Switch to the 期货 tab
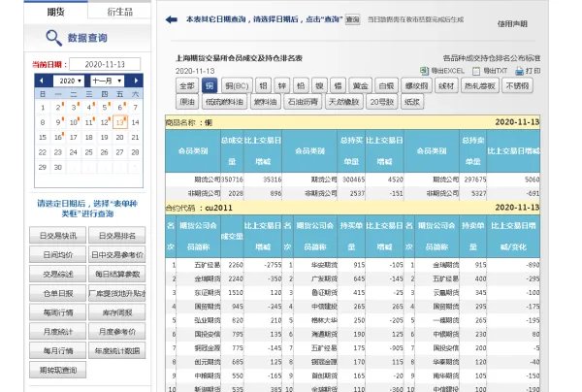This screenshot has height=392, width=582. click(x=55, y=12)
